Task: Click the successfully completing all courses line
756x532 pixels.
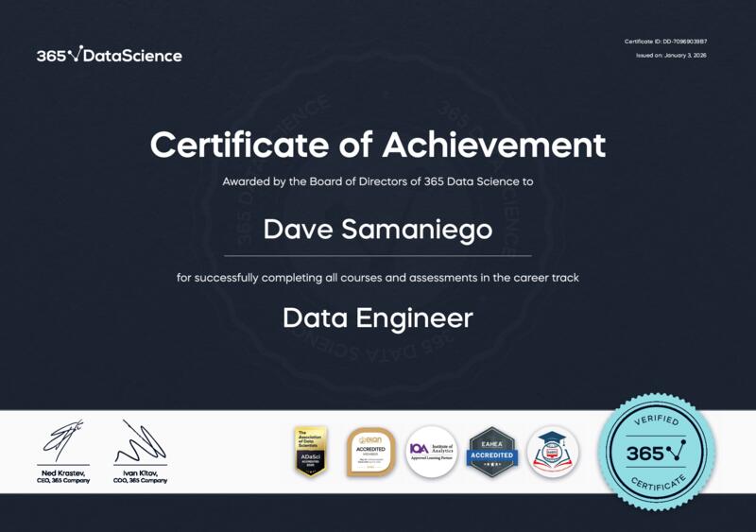Action: tap(378, 278)
